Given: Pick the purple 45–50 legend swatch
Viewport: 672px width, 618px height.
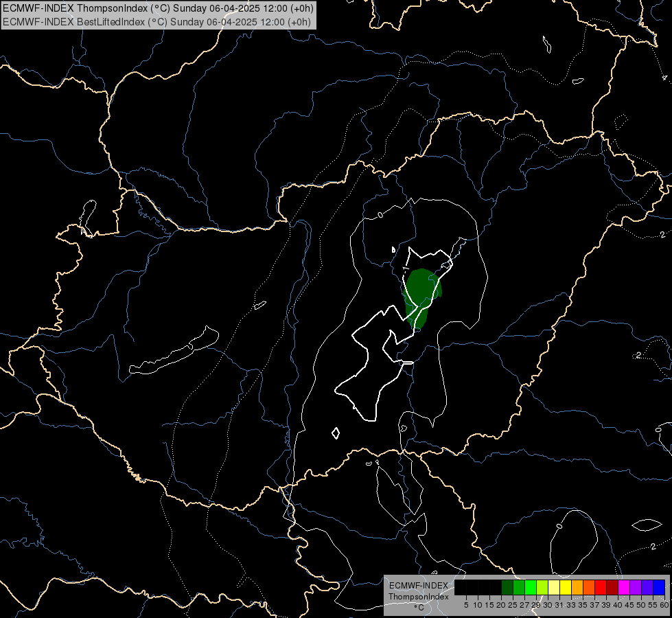Looking at the screenshot, I should tap(636, 587).
